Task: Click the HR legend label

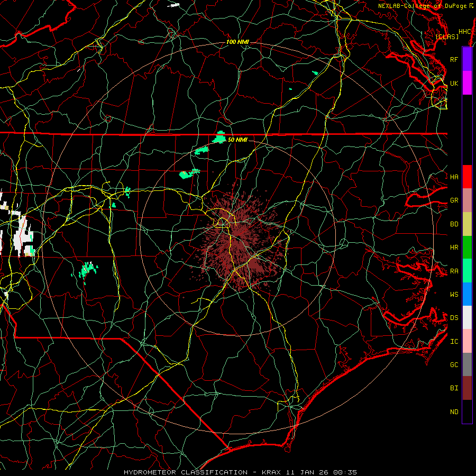Action: [x=454, y=248]
